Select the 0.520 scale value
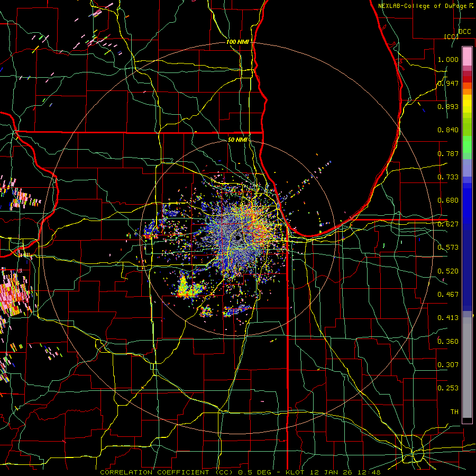The height and width of the screenshot is (476, 476). coord(448,271)
